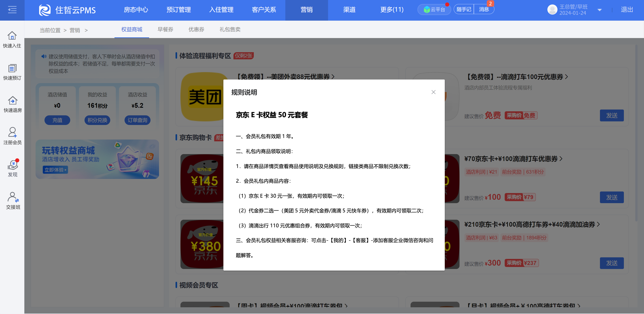Open 滴滴打车100元优惠券 details chevron
Viewport: 644px width, 314px height.
click(x=566, y=77)
